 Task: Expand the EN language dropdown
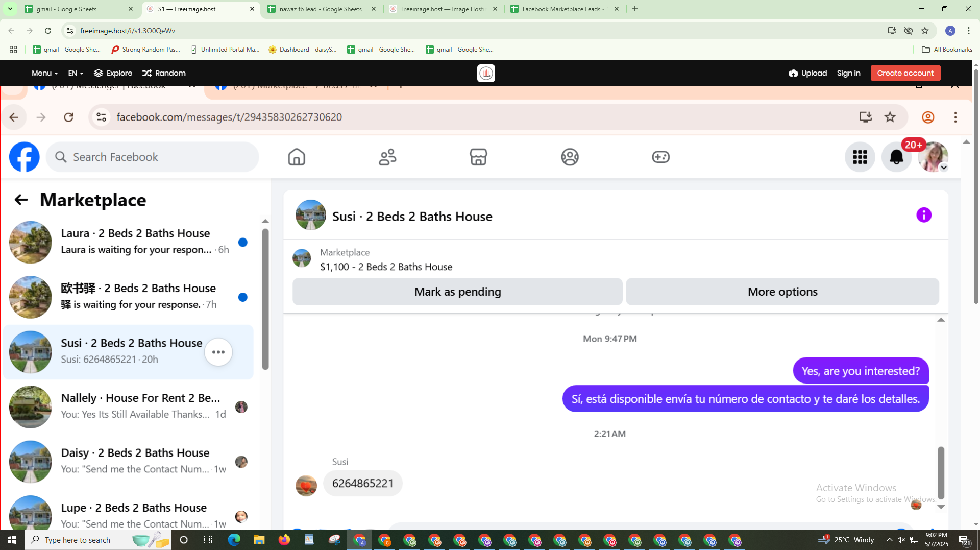pos(76,73)
